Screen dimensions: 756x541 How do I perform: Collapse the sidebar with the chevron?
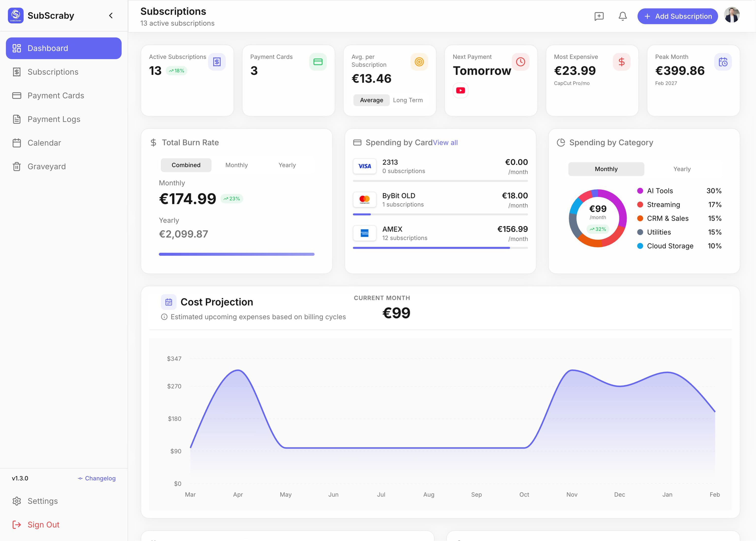[x=111, y=16]
